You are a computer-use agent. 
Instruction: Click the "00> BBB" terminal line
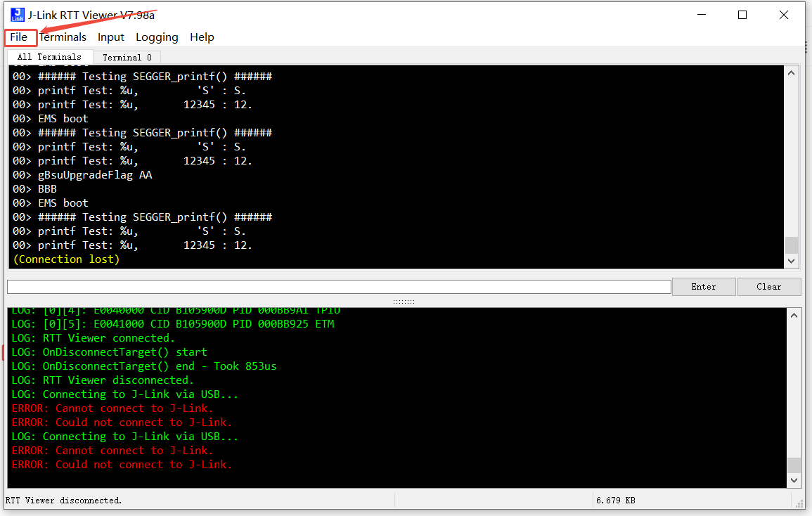click(34, 189)
